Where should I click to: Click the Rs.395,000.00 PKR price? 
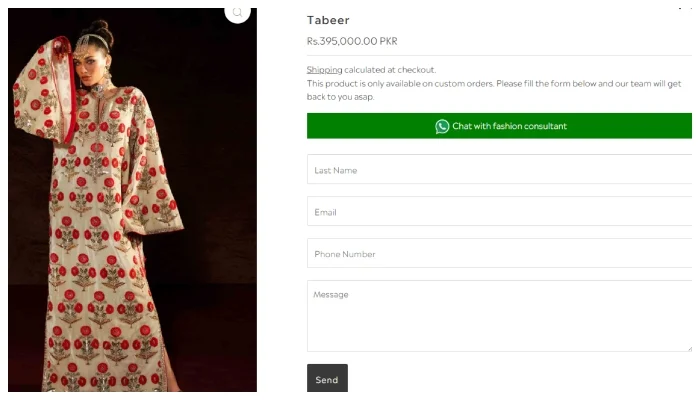[x=352, y=42]
